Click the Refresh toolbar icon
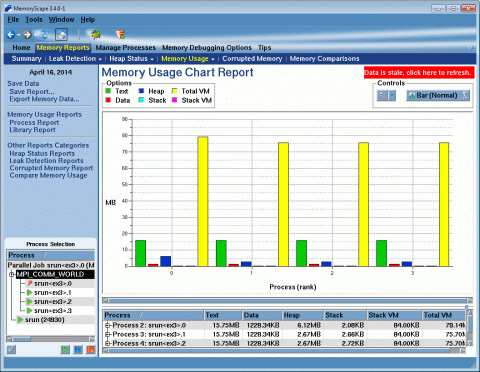The width and height of the screenshot is (480, 372). tap(44, 34)
